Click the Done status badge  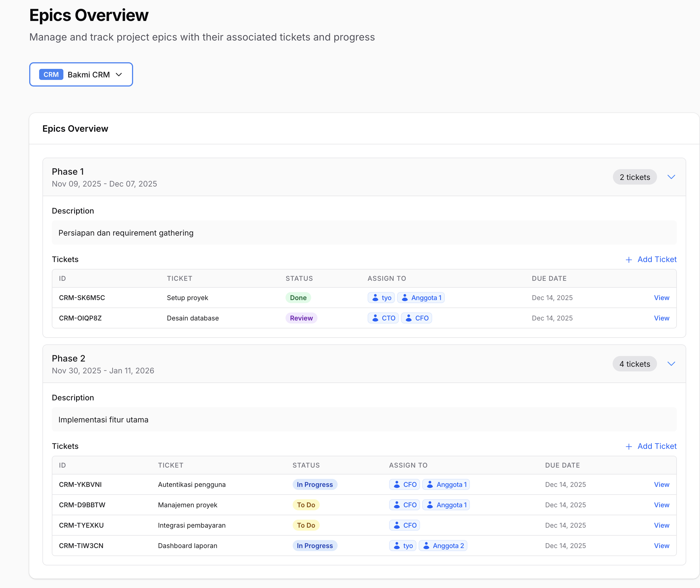point(298,298)
